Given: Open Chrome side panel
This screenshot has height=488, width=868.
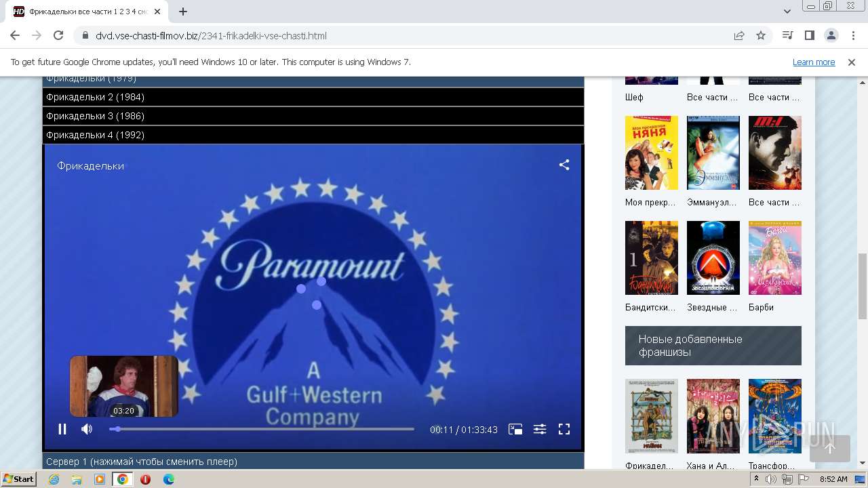Looking at the screenshot, I should pyautogui.click(x=809, y=36).
